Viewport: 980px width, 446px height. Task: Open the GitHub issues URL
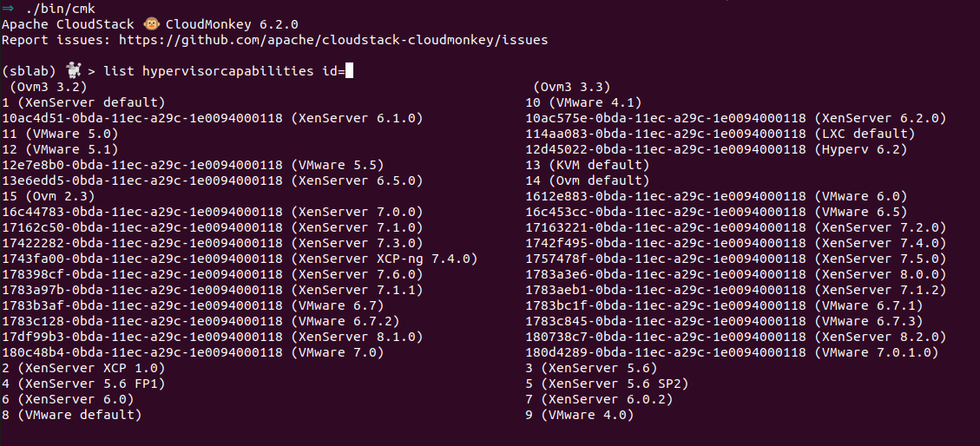[333, 41]
